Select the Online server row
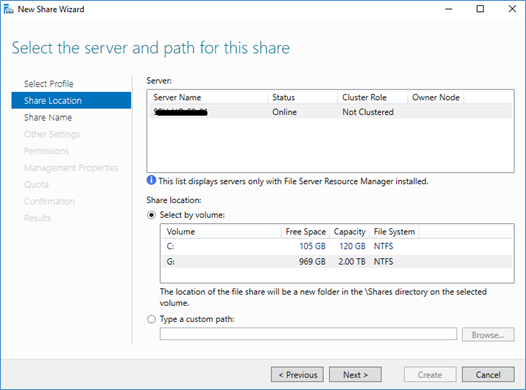526x390 pixels. pos(330,112)
